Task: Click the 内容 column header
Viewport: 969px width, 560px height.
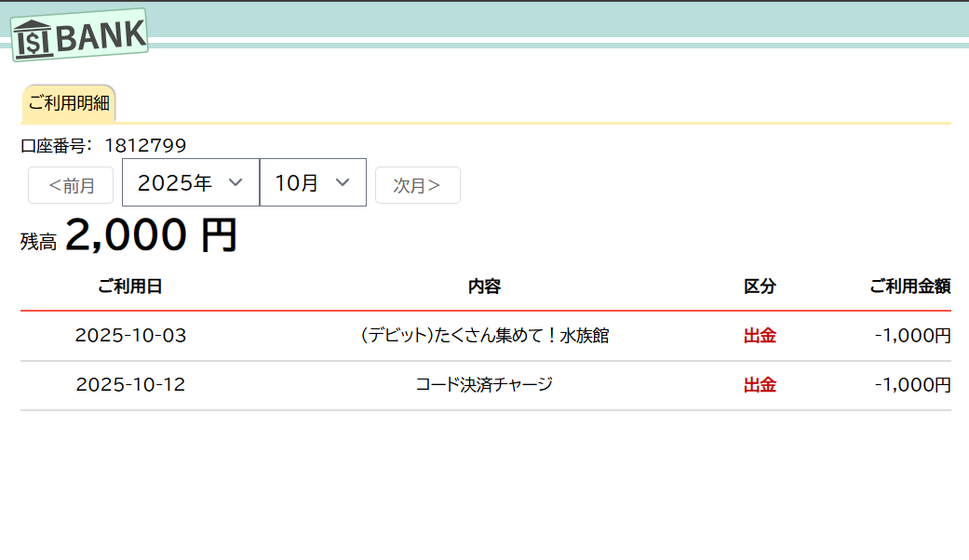Action: (484, 287)
